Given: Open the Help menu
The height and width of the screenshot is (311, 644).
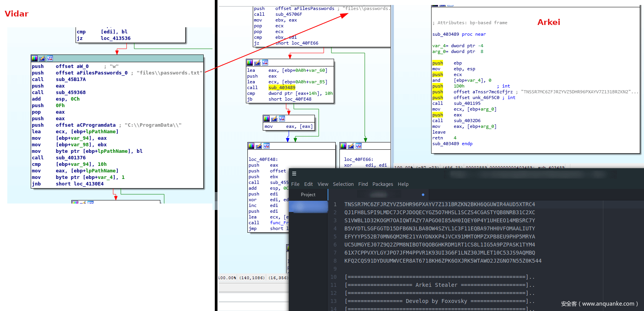Looking at the screenshot, I should [403, 184].
